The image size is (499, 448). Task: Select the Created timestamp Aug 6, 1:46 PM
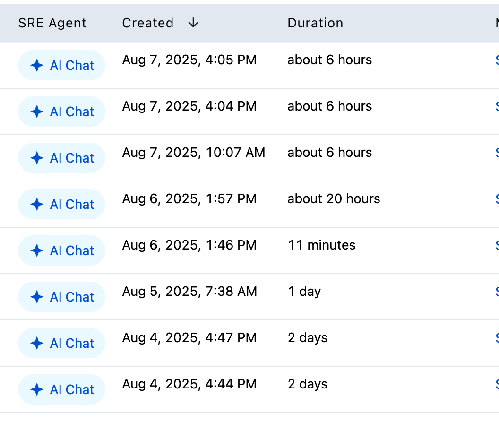click(189, 245)
